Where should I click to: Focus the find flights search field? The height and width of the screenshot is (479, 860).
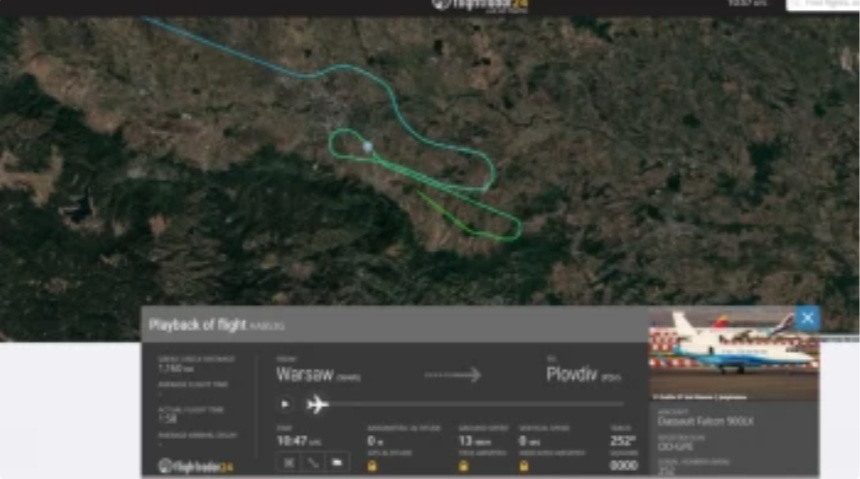[x=822, y=4]
